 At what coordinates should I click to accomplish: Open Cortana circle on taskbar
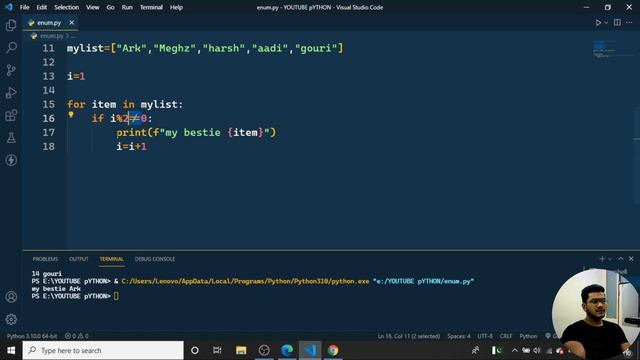[x=195, y=350]
